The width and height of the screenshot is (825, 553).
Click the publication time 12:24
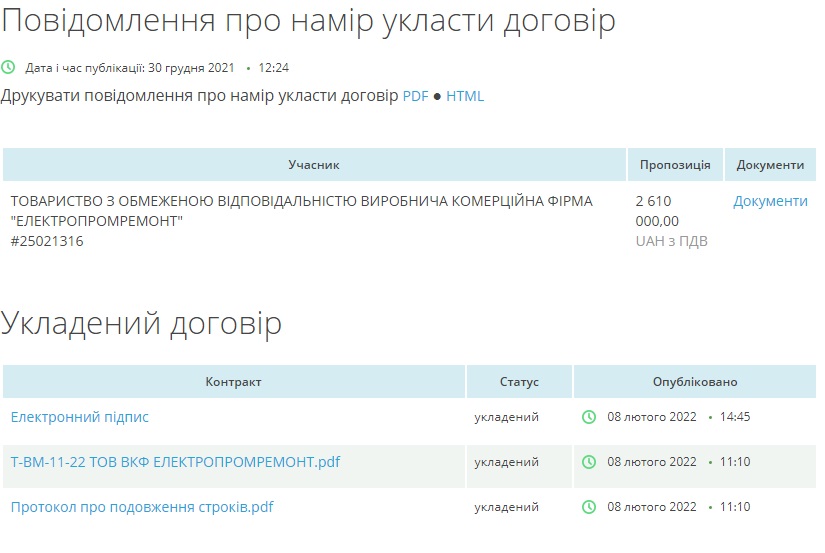coord(274,67)
